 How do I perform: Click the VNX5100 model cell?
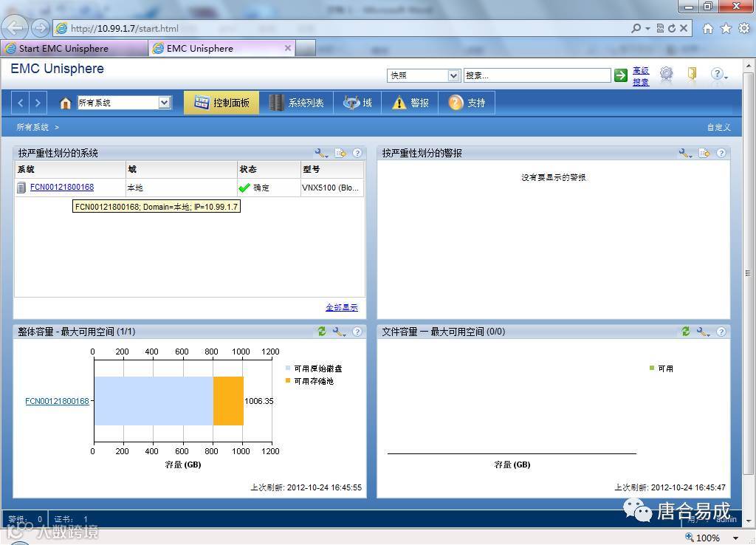(331, 188)
